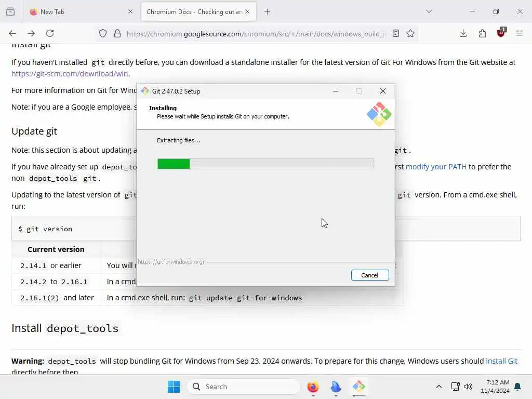Open the install Git link in the warning
The height and width of the screenshot is (399, 532).
point(501,361)
